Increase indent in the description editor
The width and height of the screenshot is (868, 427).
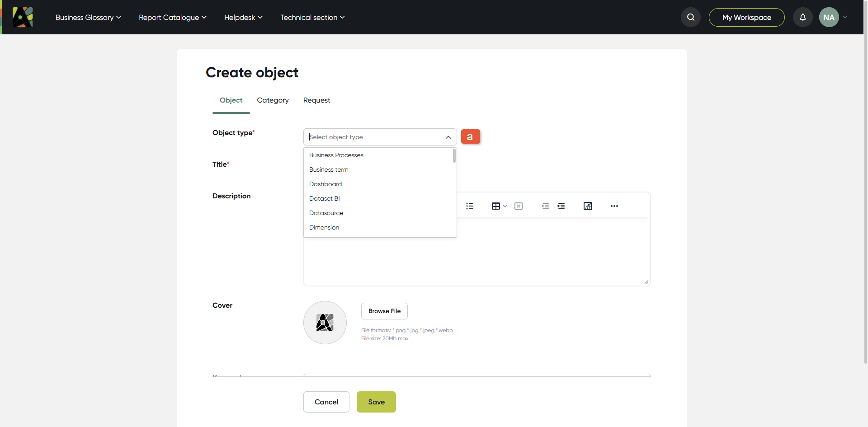point(561,206)
